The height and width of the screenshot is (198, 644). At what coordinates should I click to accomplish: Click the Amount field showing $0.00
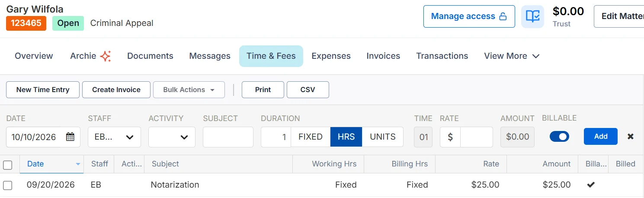[x=517, y=137]
